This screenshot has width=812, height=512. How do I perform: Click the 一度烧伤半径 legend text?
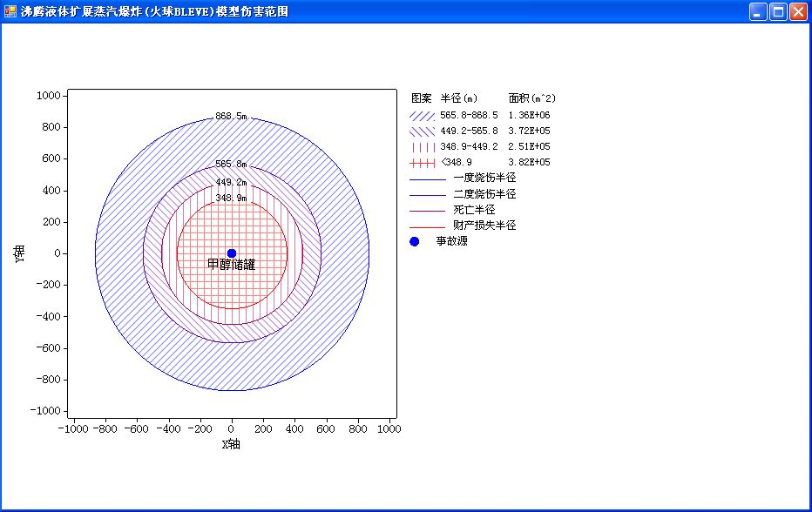[484, 178]
